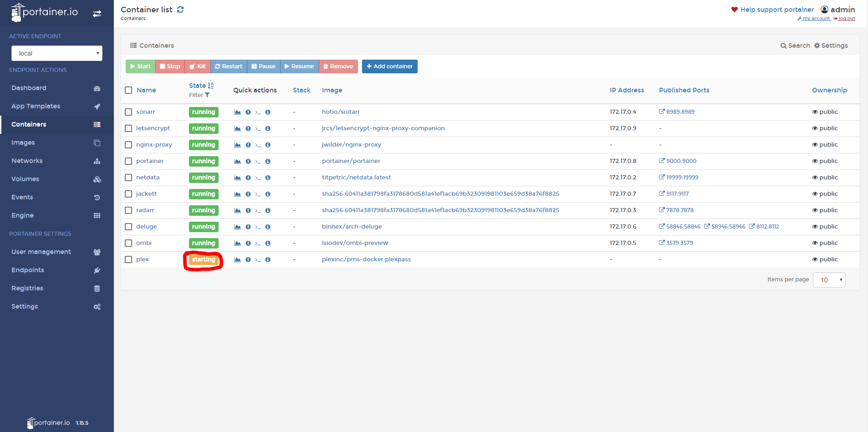The width and height of the screenshot is (868, 432).
Task: Open the items per page dropdown
Action: click(x=829, y=280)
